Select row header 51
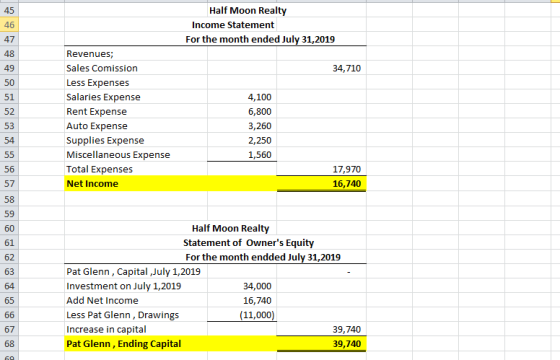The image size is (560, 360). pyautogui.click(x=9, y=97)
